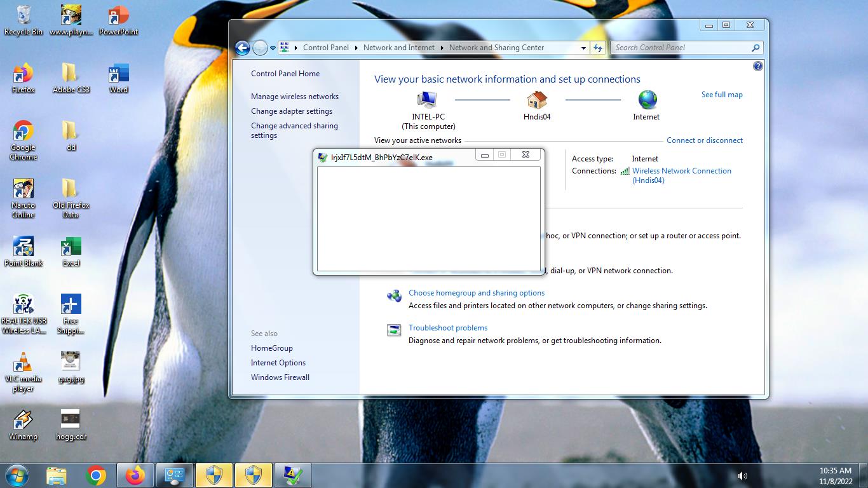The image size is (868, 488).
Task: Click the Back navigation arrow button
Action: (242, 48)
